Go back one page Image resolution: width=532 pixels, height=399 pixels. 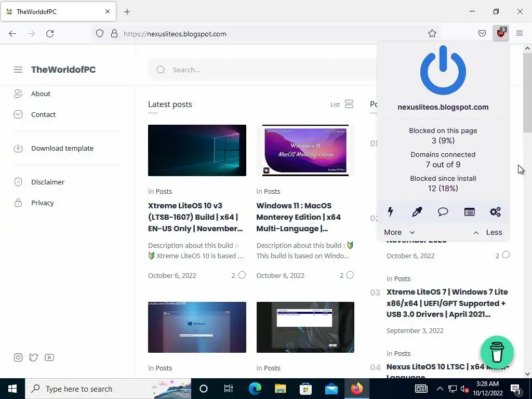(x=12, y=34)
